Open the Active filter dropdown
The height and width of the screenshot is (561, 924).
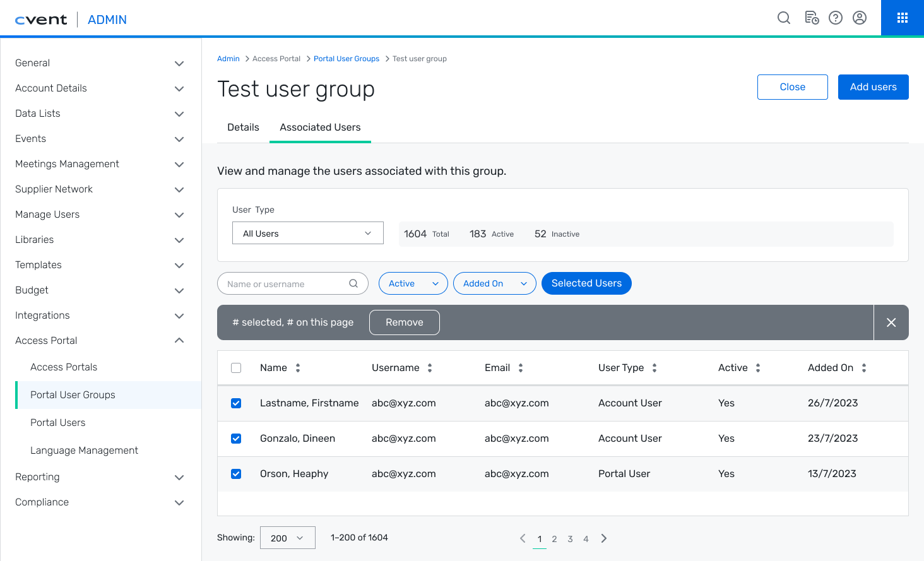tap(413, 283)
